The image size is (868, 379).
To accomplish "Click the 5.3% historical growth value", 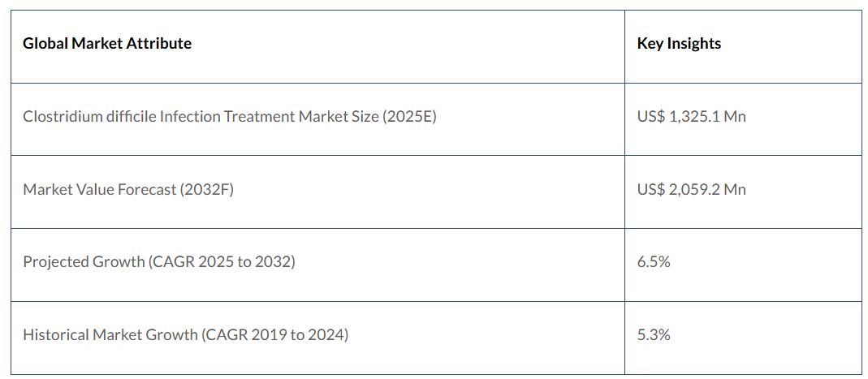I will [x=654, y=334].
